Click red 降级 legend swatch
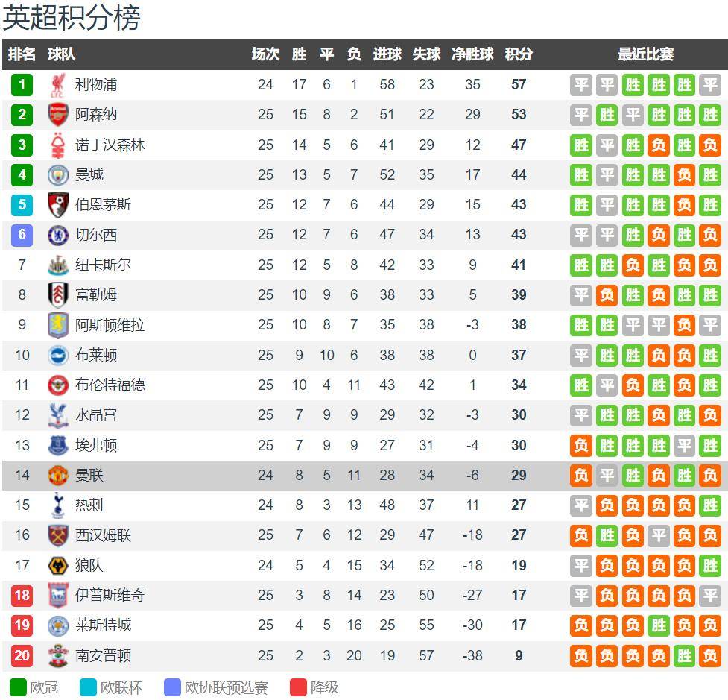Image resolution: width=728 pixels, height=700 pixels. tap(298, 687)
